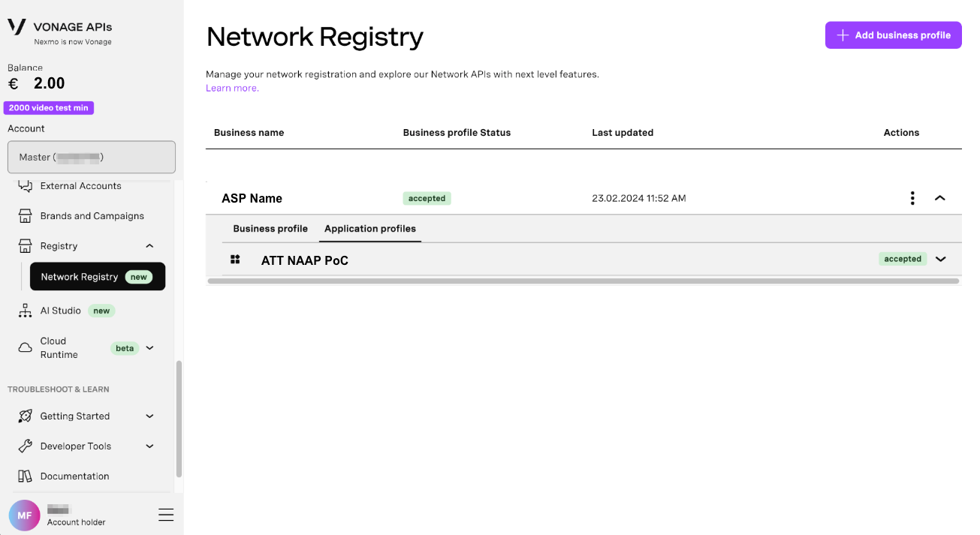Viewport: 980px width, 535px height.
Task: Click the Add business profile button
Action: (x=893, y=35)
